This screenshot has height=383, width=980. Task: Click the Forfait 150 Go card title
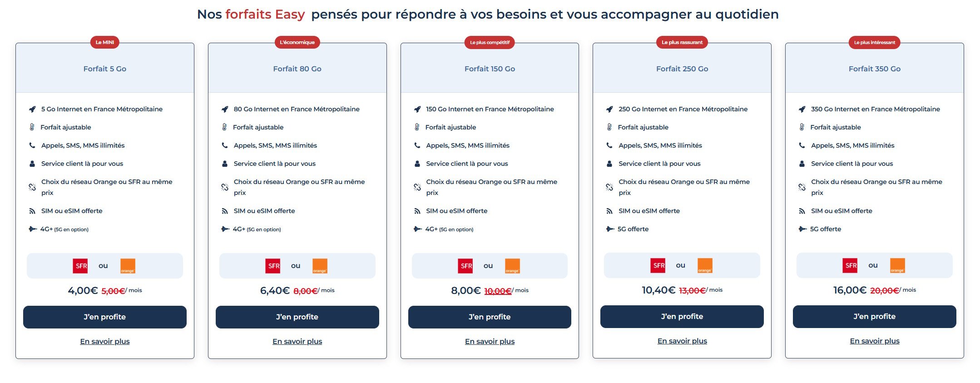point(489,69)
